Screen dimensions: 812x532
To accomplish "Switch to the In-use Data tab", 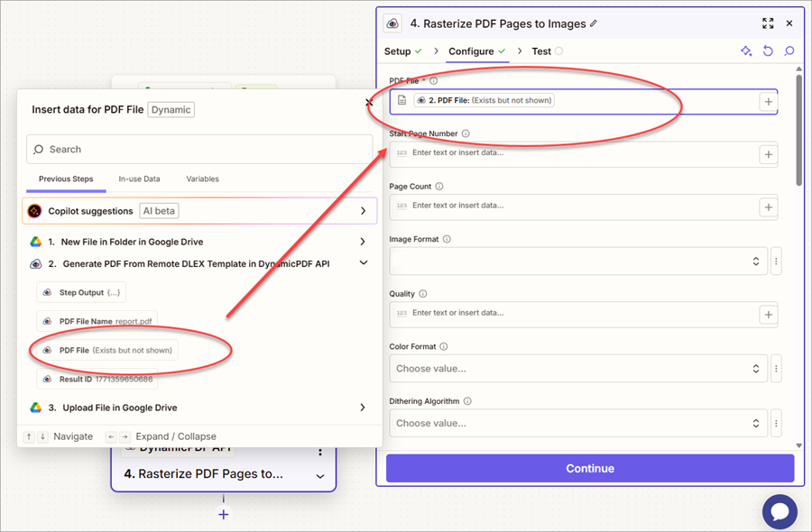I will click(x=139, y=179).
